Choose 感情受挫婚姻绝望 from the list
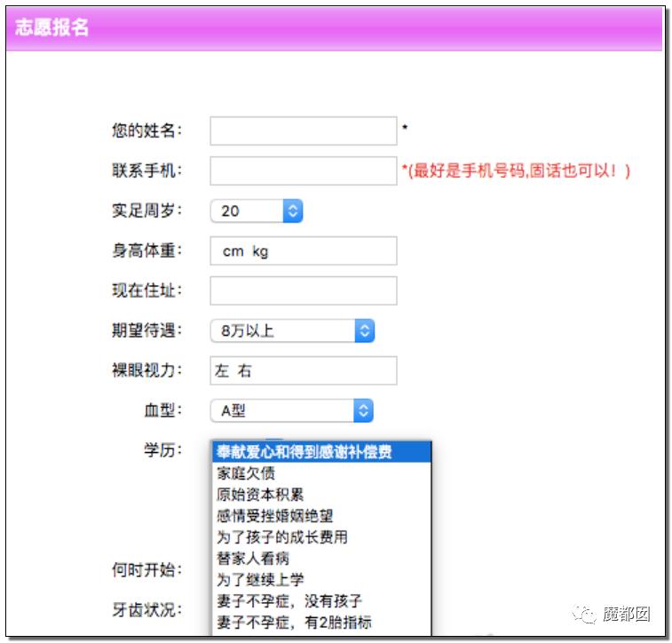Viewport: 672px width, 643px height. [321, 516]
